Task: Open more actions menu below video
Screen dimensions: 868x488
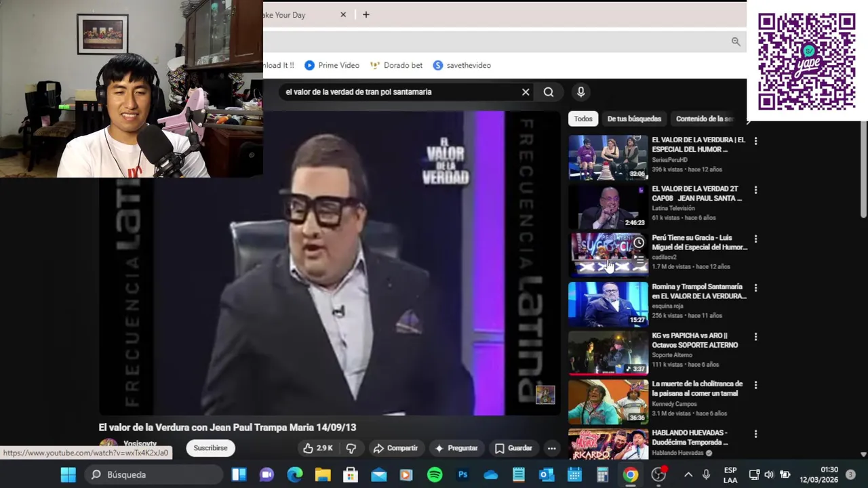Action: coord(552,448)
